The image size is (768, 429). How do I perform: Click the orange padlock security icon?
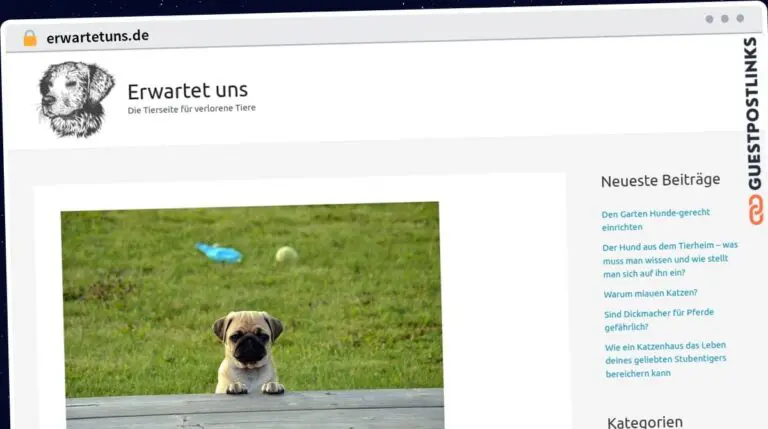[30, 38]
